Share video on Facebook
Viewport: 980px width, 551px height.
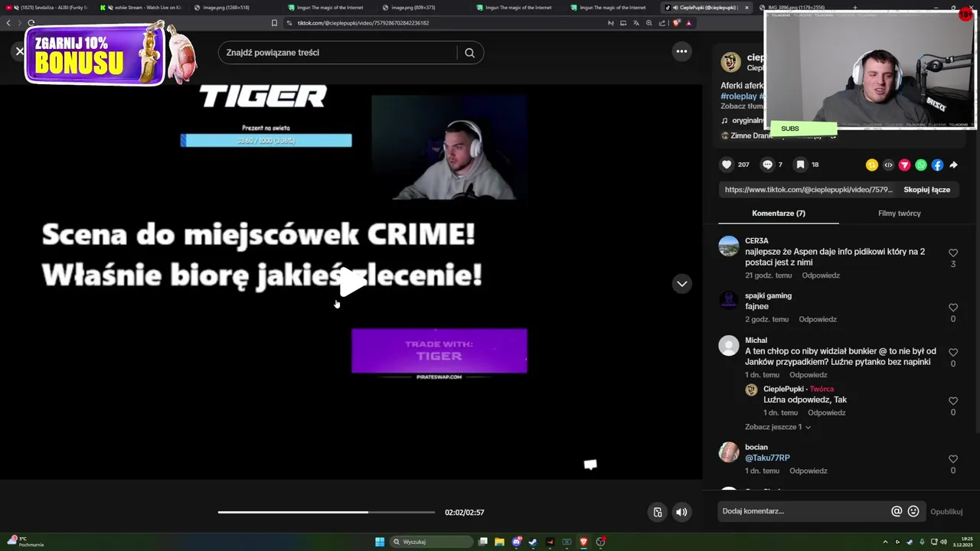937,165
